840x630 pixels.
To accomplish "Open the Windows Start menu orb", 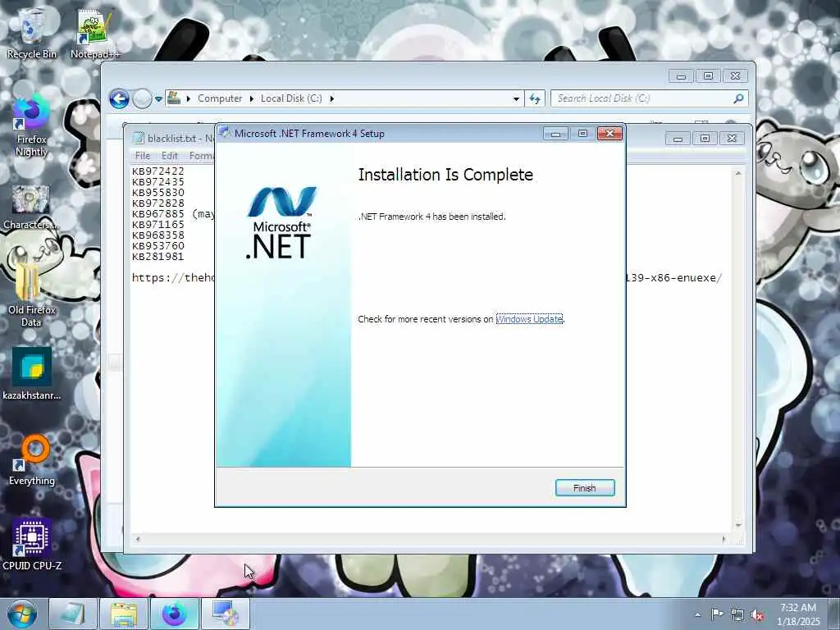I will pos(22,614).
